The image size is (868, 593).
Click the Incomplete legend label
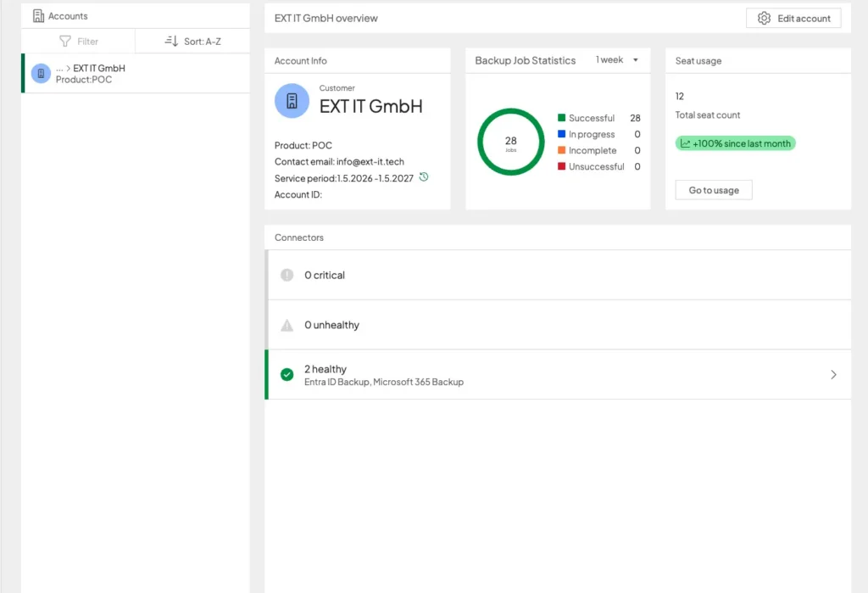(593, 150)
